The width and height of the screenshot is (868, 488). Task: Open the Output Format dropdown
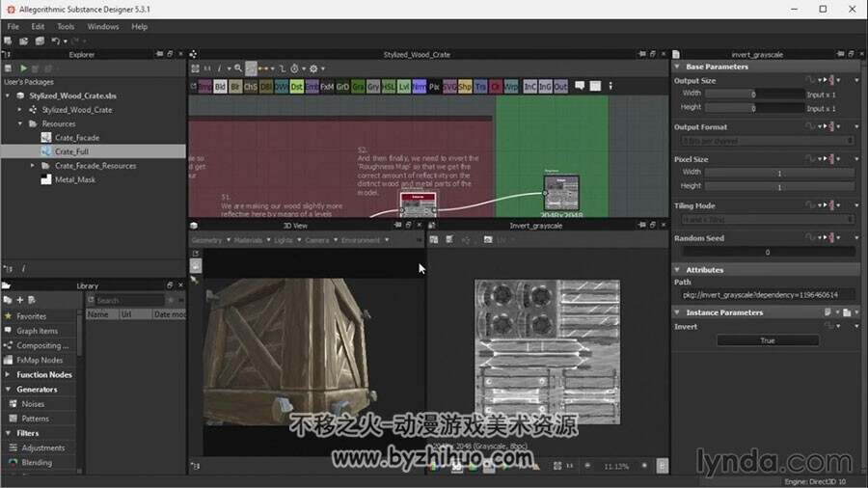[x=767, y=141]
